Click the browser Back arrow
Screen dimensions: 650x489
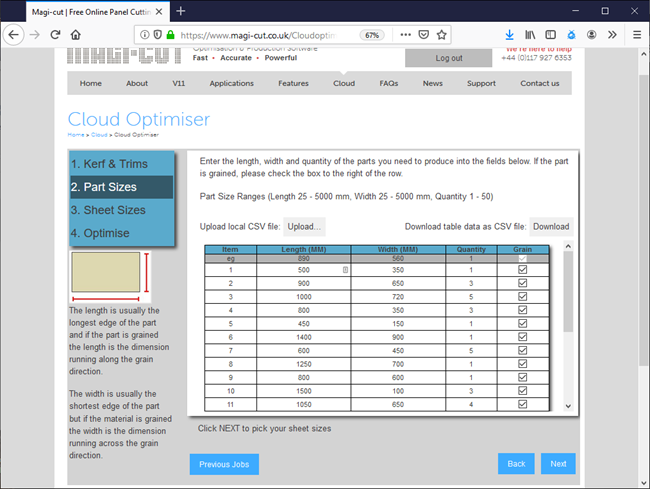pos(15,34)
